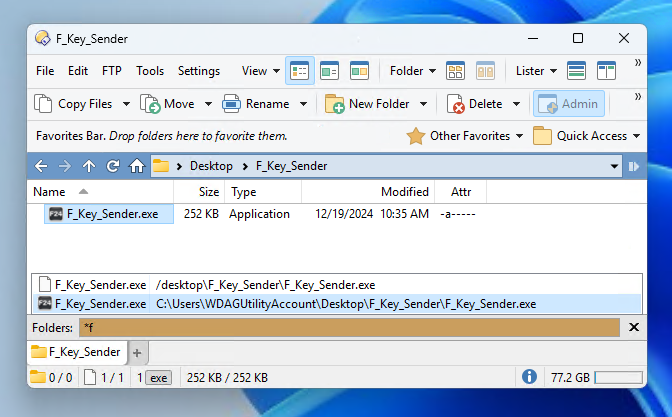Expand the path field history dropdown

pos(615,166)
